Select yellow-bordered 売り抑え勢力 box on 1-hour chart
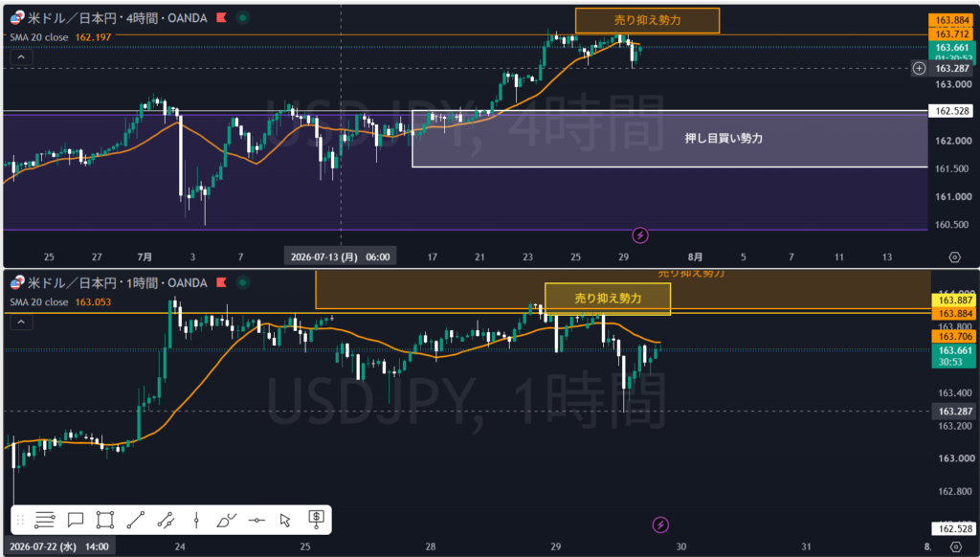This screenshot has width=980, height=557. [608, 299]
